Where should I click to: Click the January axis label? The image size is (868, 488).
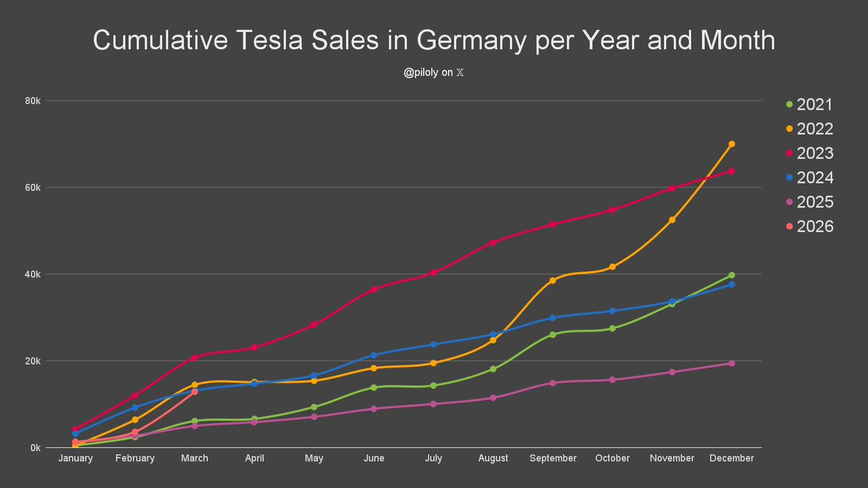(x=75, y=458)
